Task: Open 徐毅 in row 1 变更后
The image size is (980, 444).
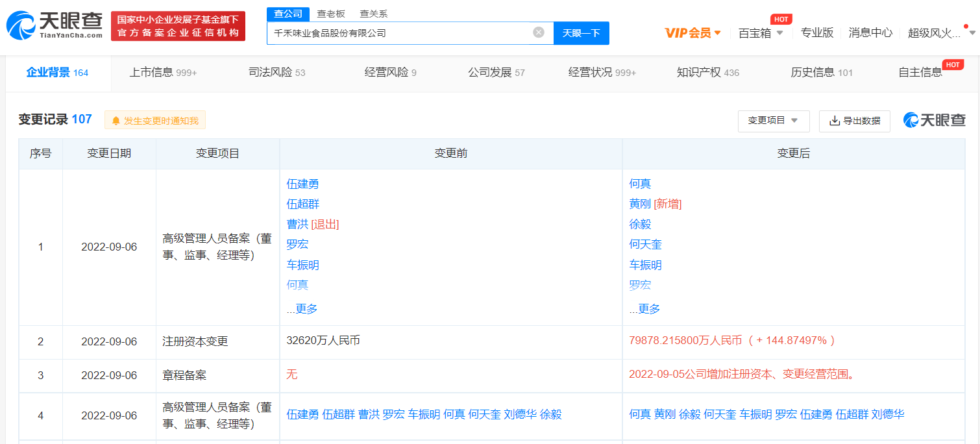Action: (641, 224)
